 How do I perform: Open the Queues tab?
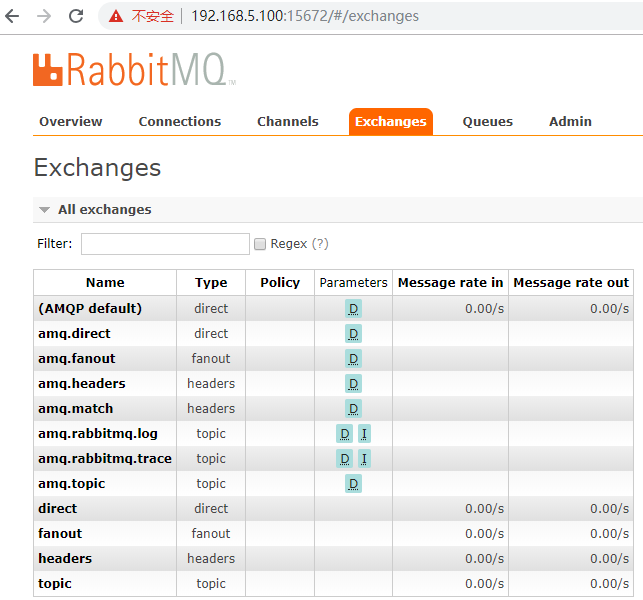(488, 121)
